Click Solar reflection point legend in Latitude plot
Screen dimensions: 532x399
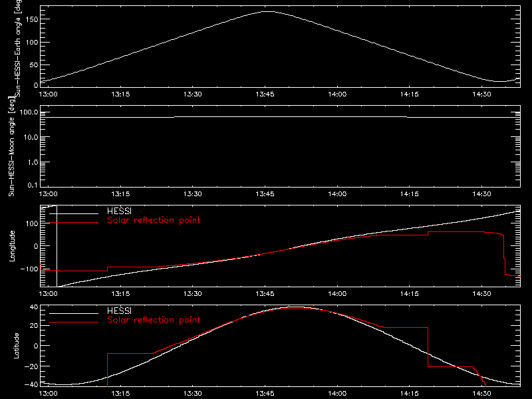pos(154,320)
